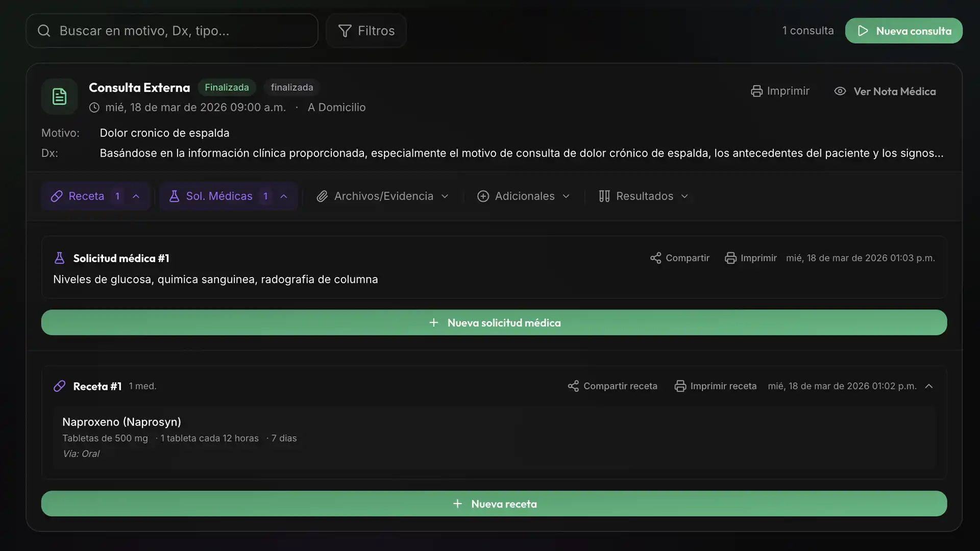The image size is (980, 551).
Task: Open the Filtros filter menu
Action: [366, 31]
